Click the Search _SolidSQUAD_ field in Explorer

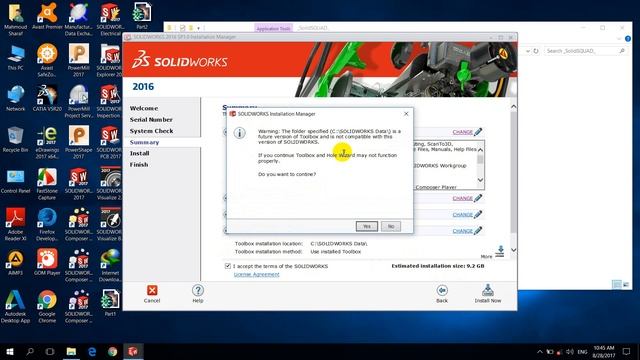coord(585,51)
